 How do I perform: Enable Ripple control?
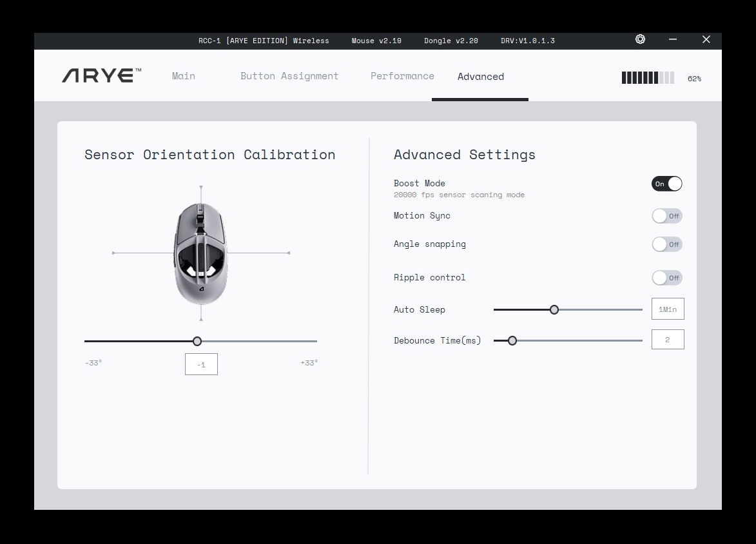point(666,278)
